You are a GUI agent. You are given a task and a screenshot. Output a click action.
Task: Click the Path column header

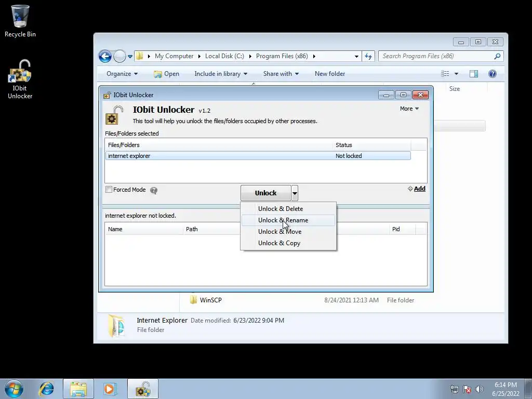[192, 229]
